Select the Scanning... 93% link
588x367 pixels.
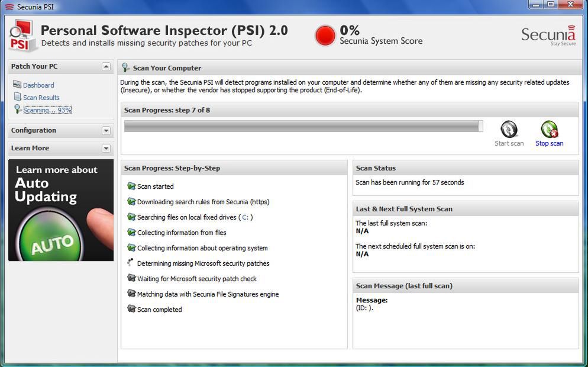coord(47,110)
